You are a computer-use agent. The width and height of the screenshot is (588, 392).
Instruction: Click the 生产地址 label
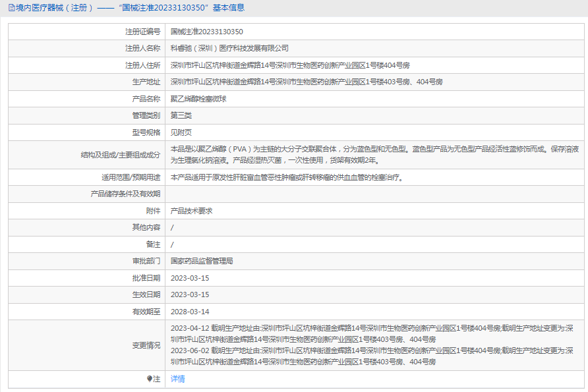146,82
